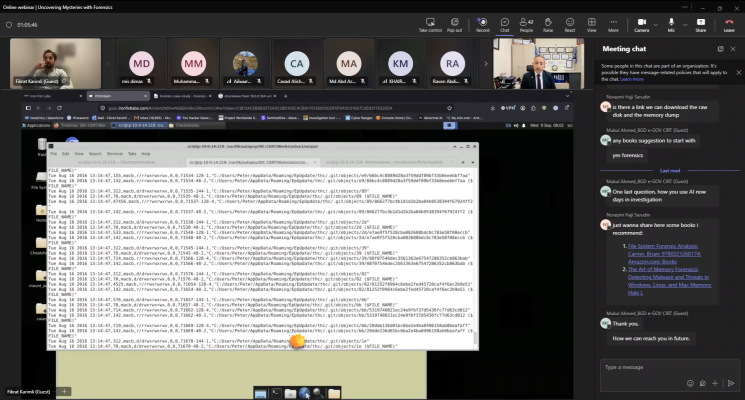Expand camera options dropdown arrow
The image size is (745, 400).
point(656,25)
